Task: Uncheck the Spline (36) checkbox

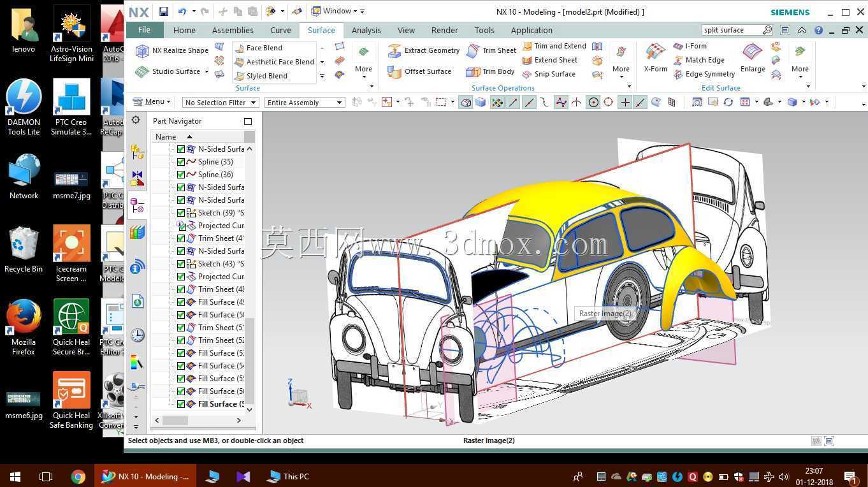Action: pos(181,175)
